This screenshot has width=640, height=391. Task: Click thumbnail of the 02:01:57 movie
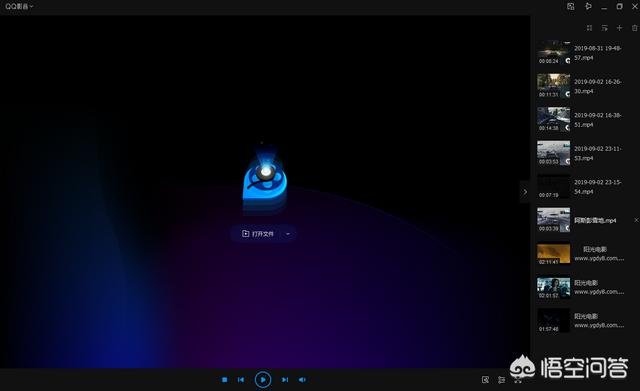click(553, 287)
